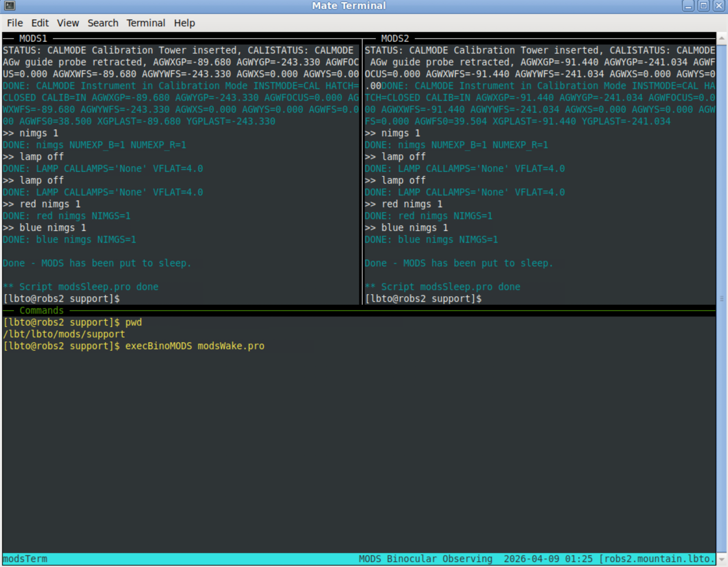The height and width of the screenshot is (567, 728).
Task: Open the File menu
Action: click(15, 23)
